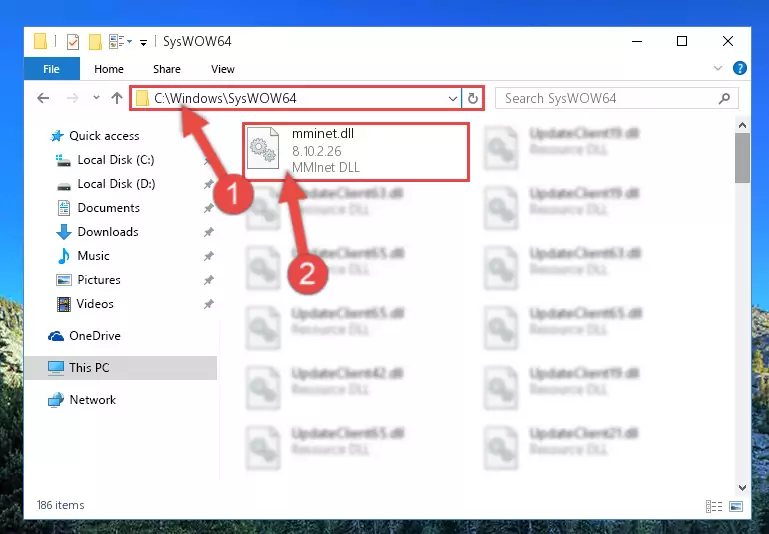This screenshot has height=534, width=769.
Task: Select OneDrive in the navigation pane
Action: 95,335
